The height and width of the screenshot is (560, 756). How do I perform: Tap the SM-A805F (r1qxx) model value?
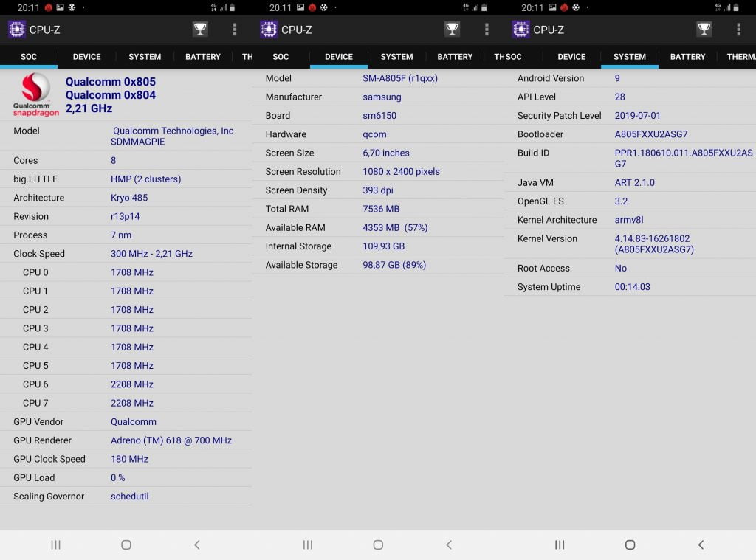click(400, 78)
